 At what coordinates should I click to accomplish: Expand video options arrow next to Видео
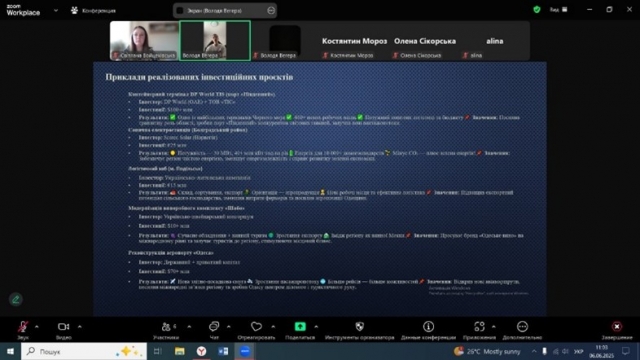(80, 327)
